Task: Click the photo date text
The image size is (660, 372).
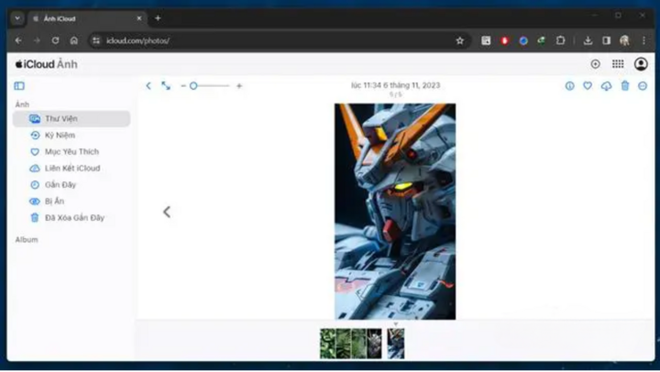Action: tap(395, 85)
